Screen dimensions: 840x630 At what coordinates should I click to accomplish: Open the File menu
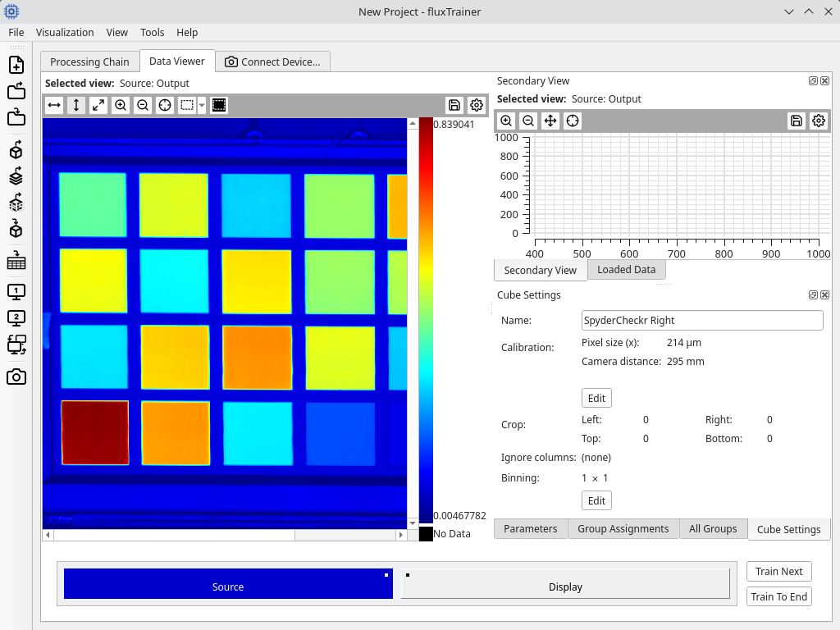coord(16,32)
